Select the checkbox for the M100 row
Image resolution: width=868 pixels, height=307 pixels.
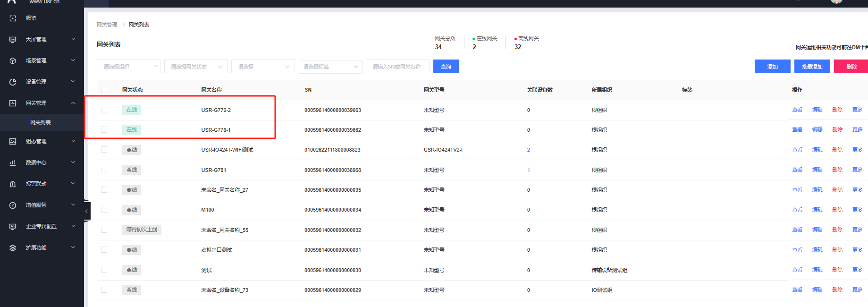(104, 210)
